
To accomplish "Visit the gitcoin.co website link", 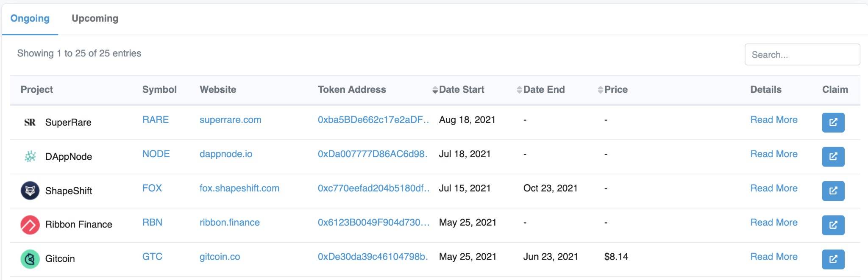I will tap(220, 257).
